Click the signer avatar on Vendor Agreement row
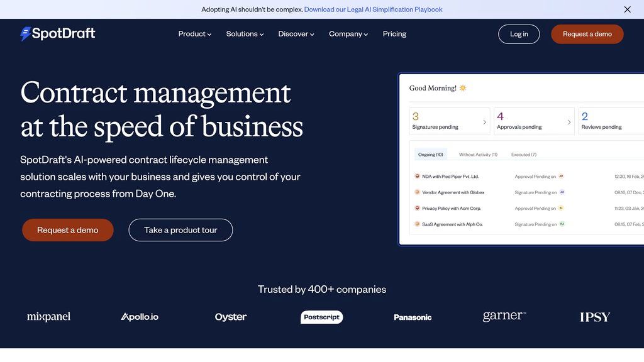 click(562, 192)
